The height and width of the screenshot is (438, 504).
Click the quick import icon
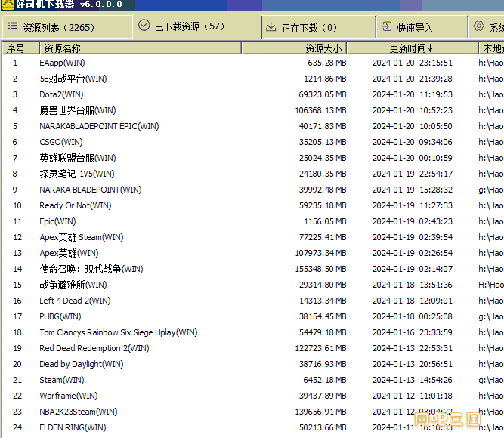[x=386, y=26]
